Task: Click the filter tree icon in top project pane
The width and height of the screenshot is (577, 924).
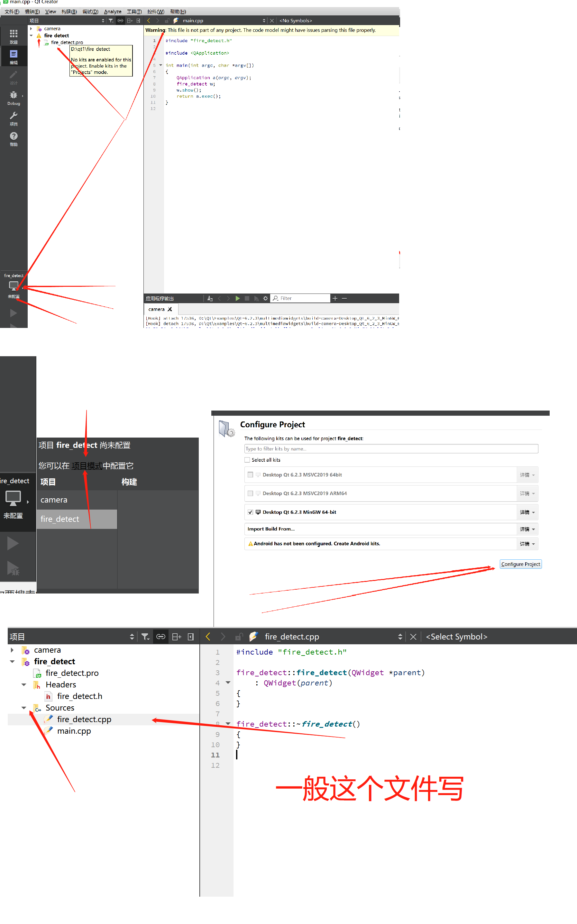Action: tap(111, 21)
